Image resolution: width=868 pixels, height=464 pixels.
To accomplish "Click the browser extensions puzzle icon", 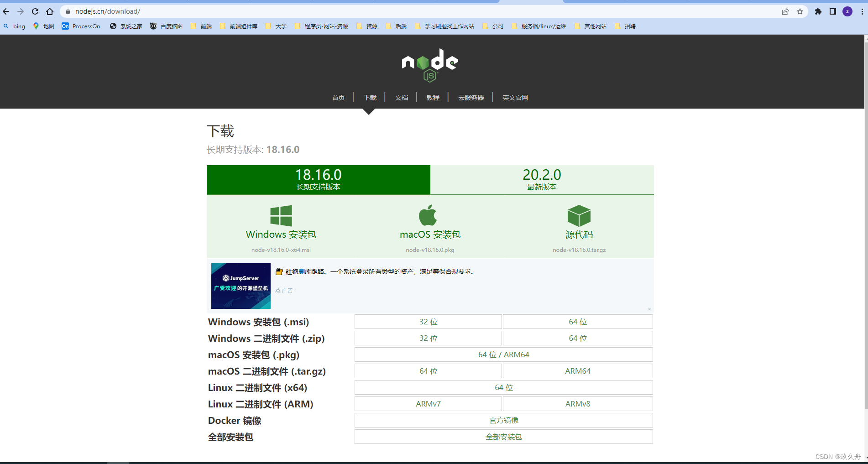I will 818,11.
